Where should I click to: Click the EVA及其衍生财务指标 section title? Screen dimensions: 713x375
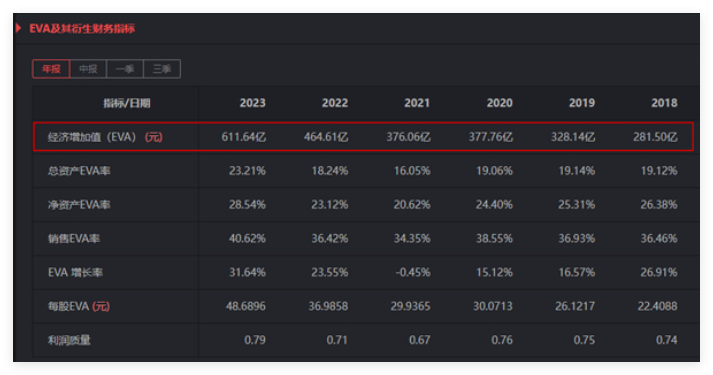(x=82, y=29)
